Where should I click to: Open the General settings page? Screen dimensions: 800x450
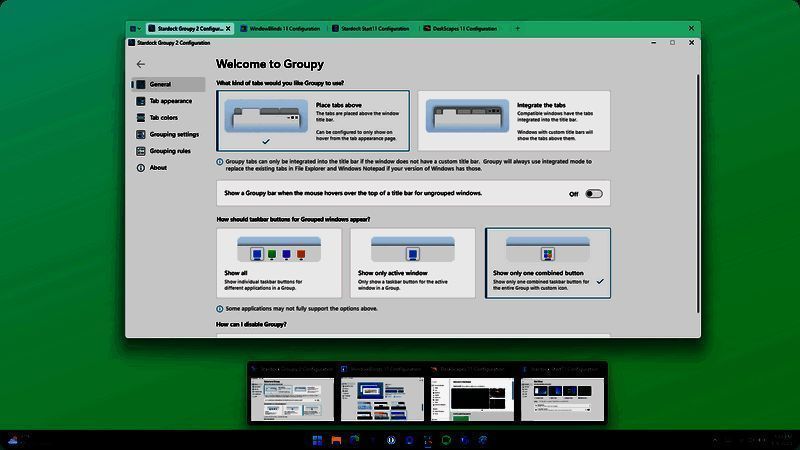[x=168, y=84]
